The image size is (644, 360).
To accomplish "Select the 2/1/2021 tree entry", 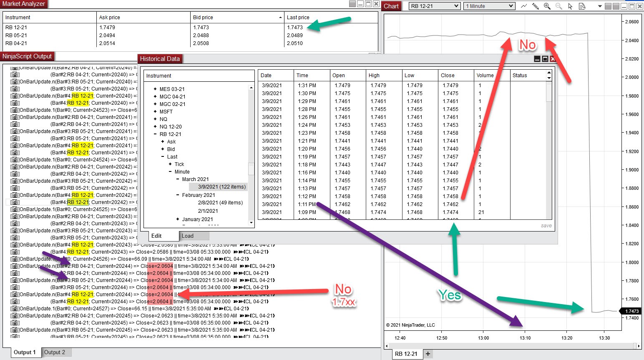I will tap(208, 211).
